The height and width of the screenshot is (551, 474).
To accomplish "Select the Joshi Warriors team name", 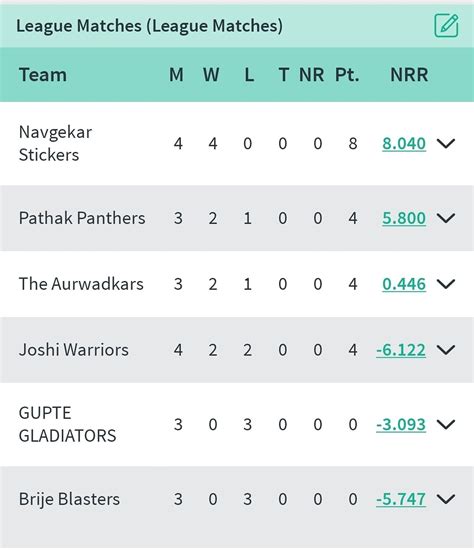I will pyautogui.click(x=74, y=350).
